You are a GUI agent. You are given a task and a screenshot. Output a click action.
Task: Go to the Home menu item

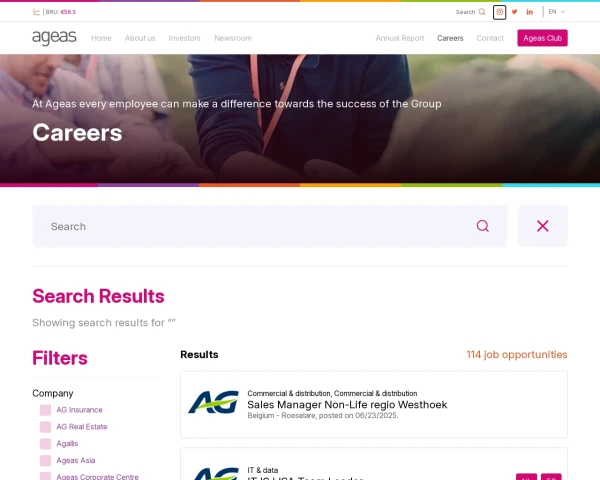(101, 38)
